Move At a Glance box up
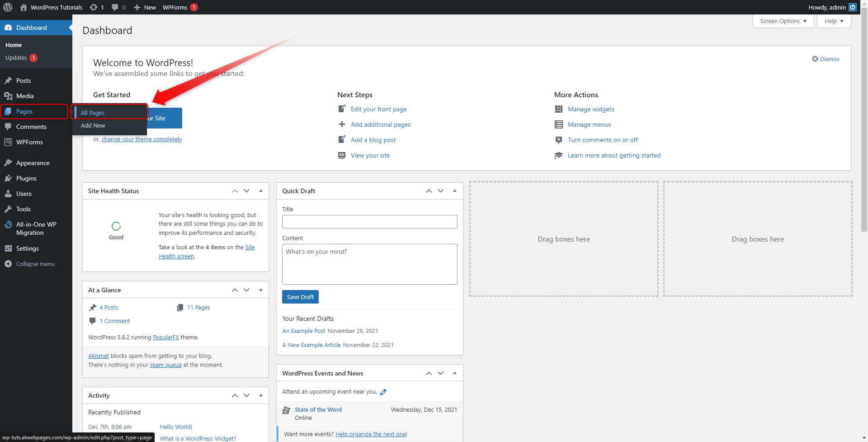868x442 pixels. click(235, 290)
